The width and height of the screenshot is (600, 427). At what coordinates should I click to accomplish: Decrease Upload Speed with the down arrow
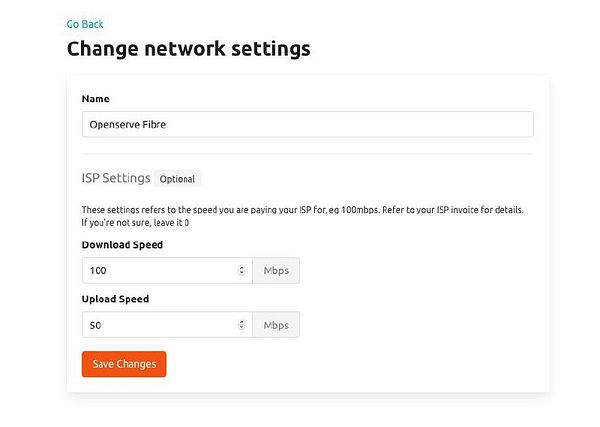(242, 328)
